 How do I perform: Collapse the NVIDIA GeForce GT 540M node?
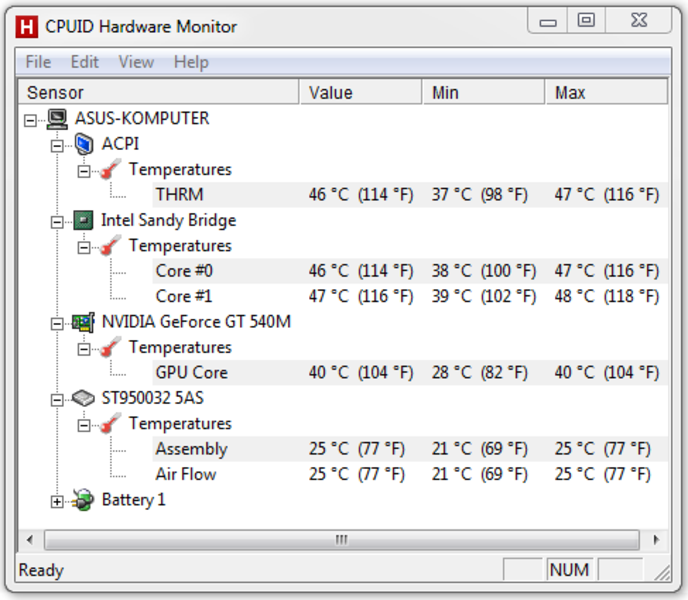(57, 324)
